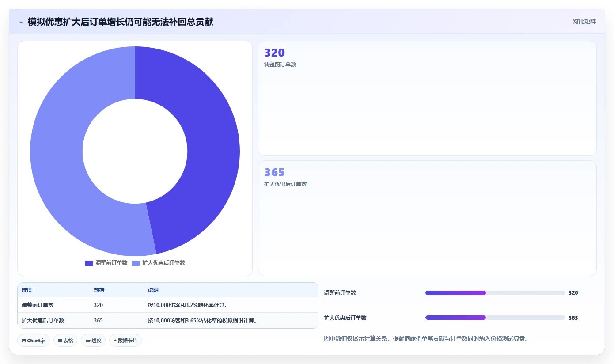
Task: Click the footnote 图中数值仅展示计算关系
Action: tap(426, 339)
